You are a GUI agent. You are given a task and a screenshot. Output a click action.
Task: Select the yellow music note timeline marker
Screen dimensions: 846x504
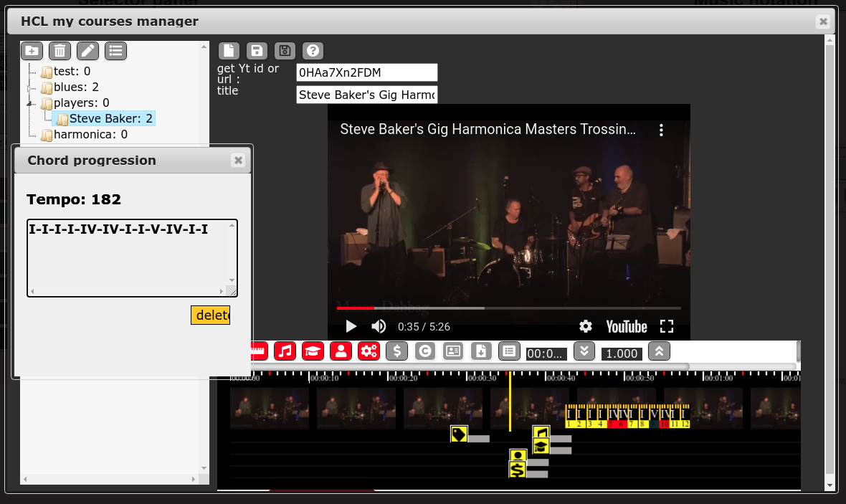click(541, 432)
